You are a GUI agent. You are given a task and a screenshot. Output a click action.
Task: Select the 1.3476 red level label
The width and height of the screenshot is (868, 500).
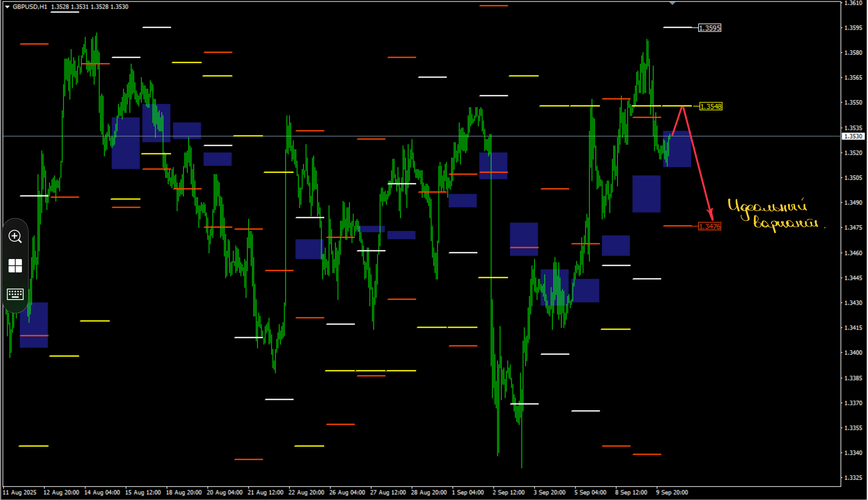[x=709, y=226]
